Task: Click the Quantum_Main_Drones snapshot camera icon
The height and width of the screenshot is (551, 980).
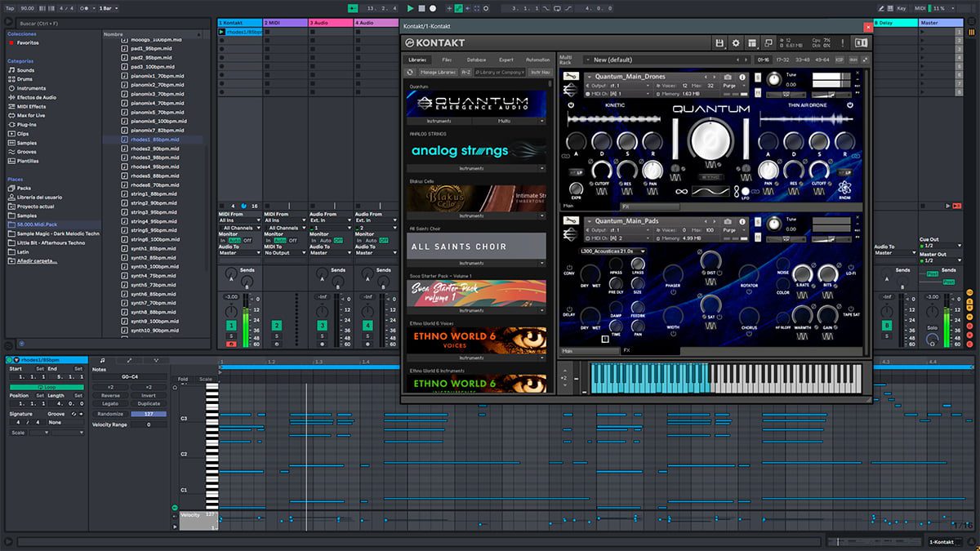Action: (728, 77)
